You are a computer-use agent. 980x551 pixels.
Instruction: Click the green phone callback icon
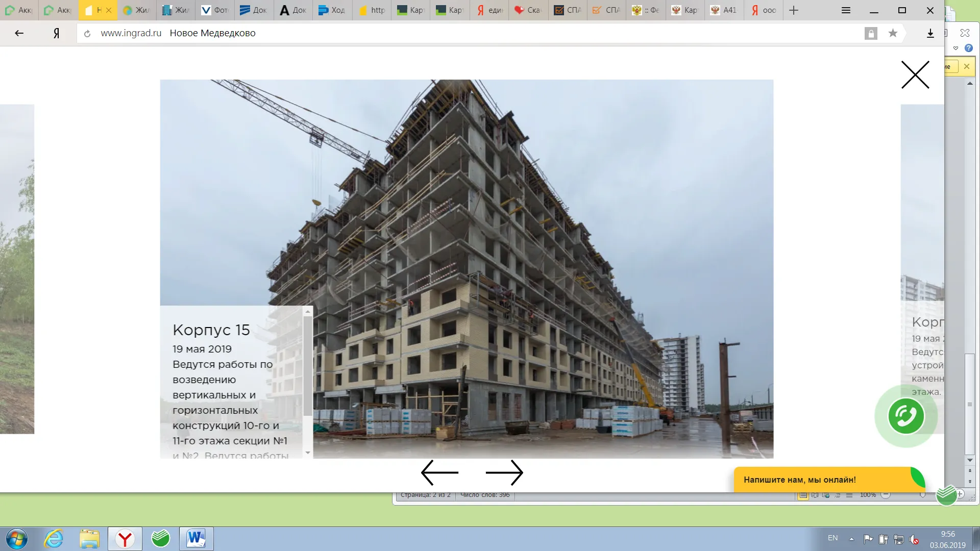tap(906, 416)
